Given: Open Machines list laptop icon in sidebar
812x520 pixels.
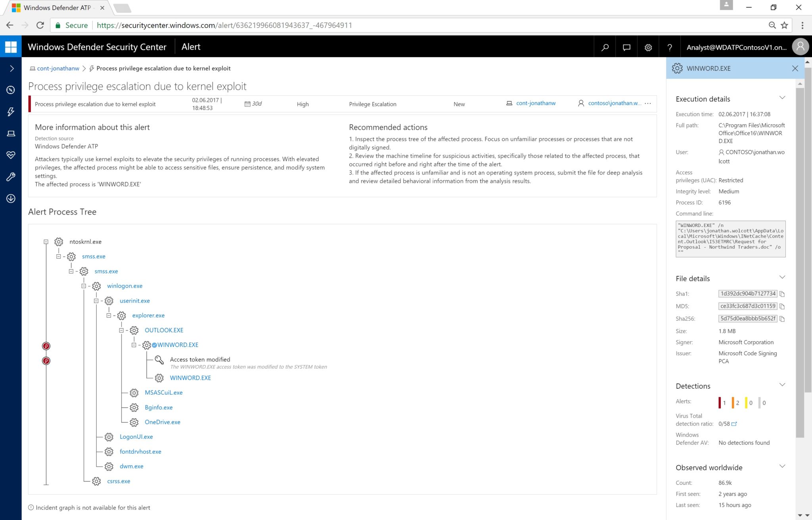Looking at the screenshot, I should click(x=11, y=133).
